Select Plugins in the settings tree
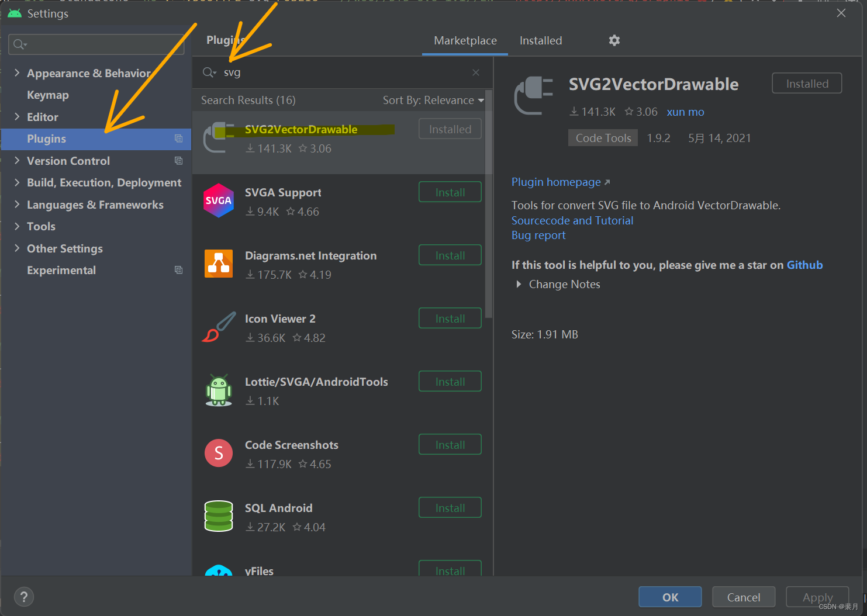Image resolution: width=867 pixels, height=616 pixels. [x=96, y=139]
